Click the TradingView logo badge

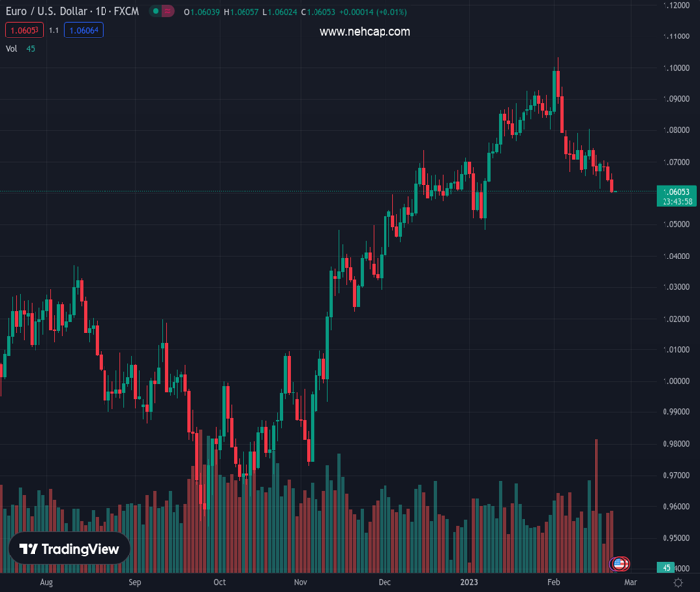coord(70,549)
